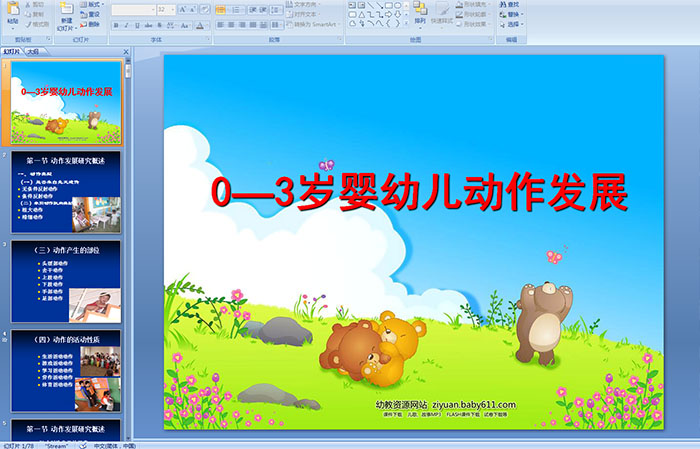Select the Triangle shape in gallery
700x449 pixels.
[x=362, y=15]
